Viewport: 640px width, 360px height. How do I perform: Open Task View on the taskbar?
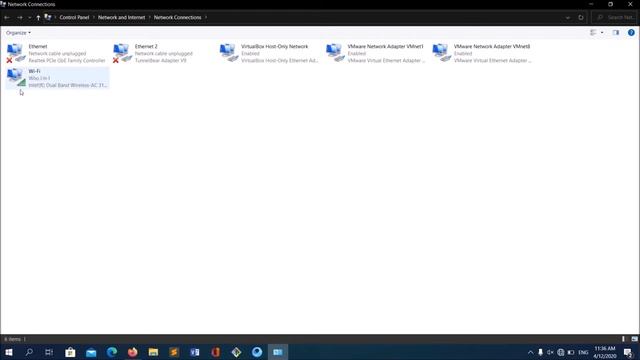tap(49, 352)
